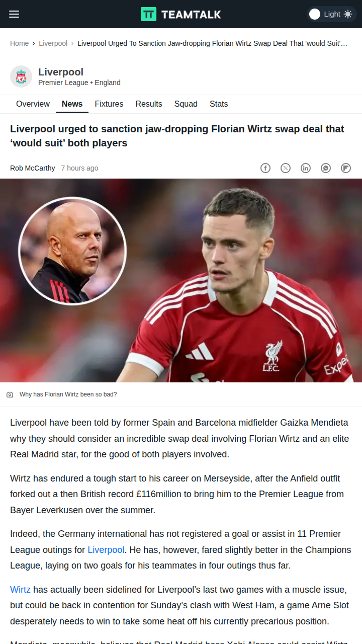The image size is (362, 644).
Task: Select the Fixtures tab
Action: point(109,104)
